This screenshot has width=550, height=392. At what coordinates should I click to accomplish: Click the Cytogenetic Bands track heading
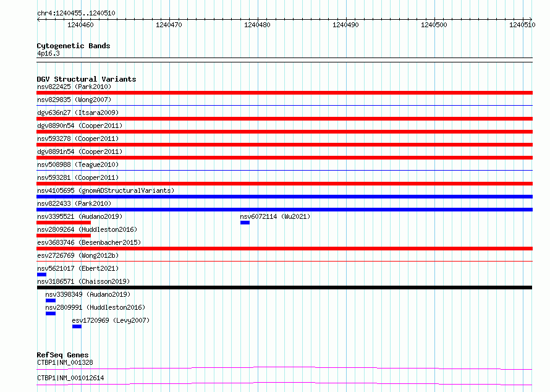(x=74, y=46)
